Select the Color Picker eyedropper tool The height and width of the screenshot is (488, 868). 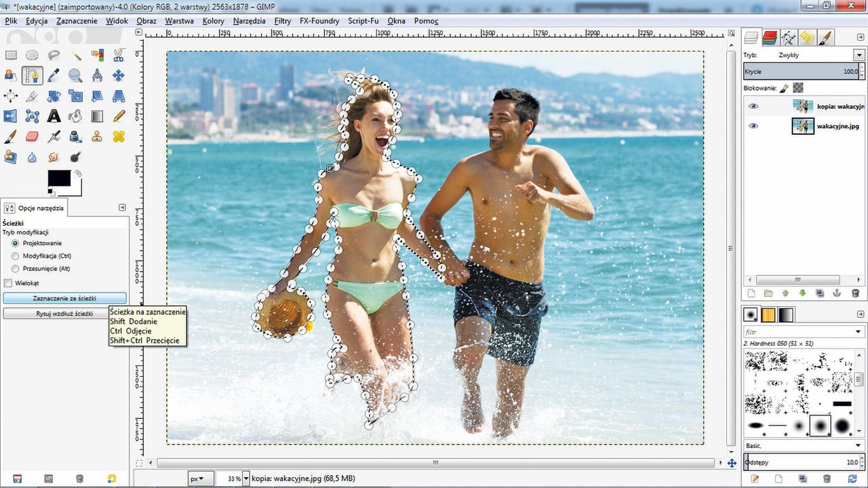tap(54, 75)
